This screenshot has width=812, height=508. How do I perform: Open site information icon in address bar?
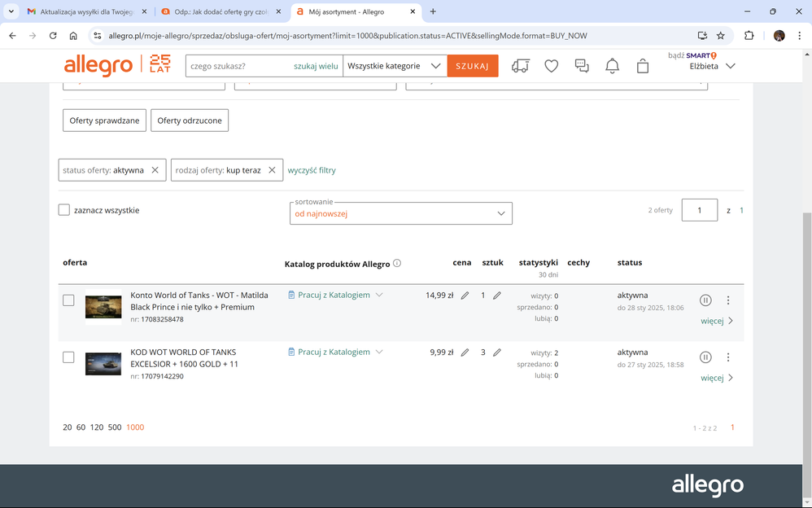tap(98, 36)
